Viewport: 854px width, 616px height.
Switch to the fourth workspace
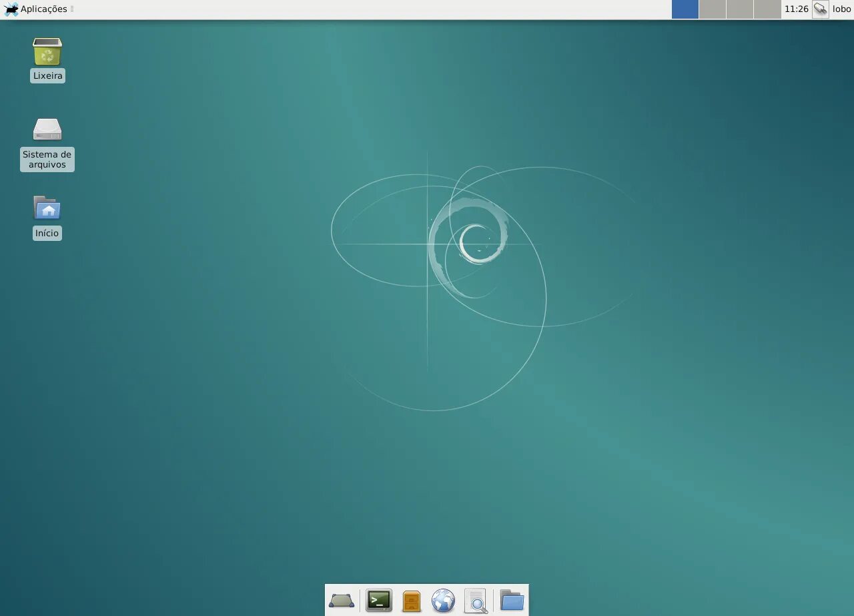coord(767,9)
